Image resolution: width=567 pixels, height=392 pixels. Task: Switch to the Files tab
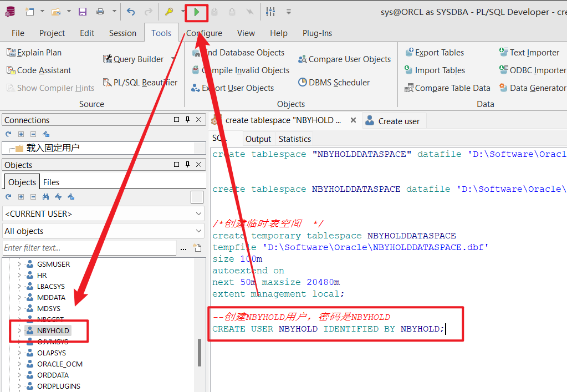point(52,182)
